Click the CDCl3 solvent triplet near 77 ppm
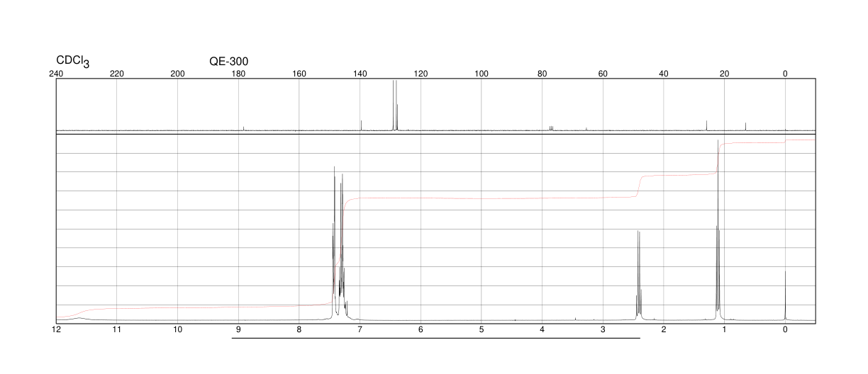 tap(551, 128)
